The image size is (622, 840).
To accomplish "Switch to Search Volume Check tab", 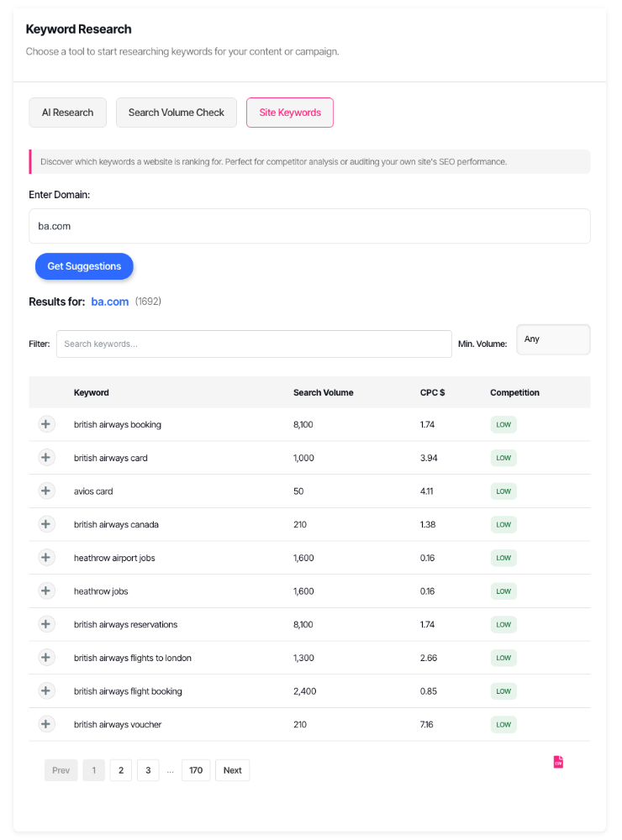I will point(177,113).
